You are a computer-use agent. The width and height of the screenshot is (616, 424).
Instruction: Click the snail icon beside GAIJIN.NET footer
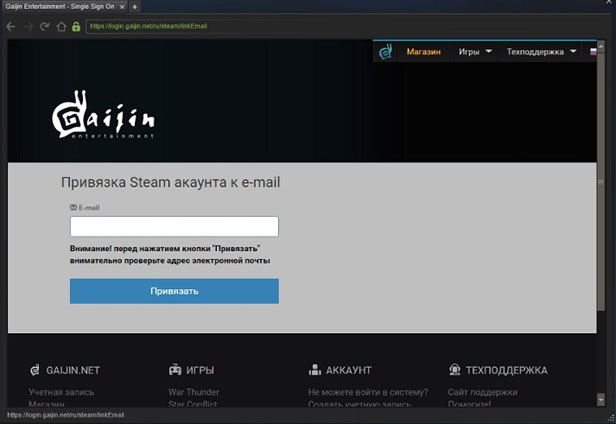[x=35, y=370]
